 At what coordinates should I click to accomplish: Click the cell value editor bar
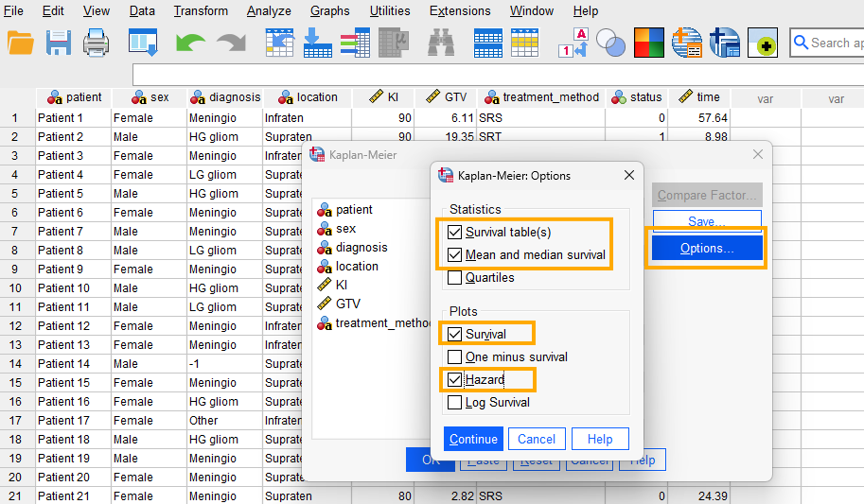coord(498,75)
